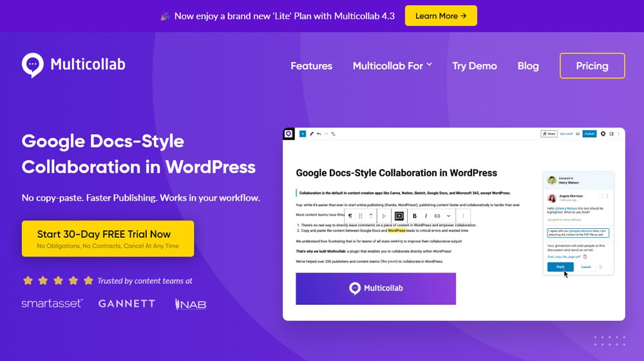Start the 30-Day FREE Trial Now

click(x=108, y=239)
